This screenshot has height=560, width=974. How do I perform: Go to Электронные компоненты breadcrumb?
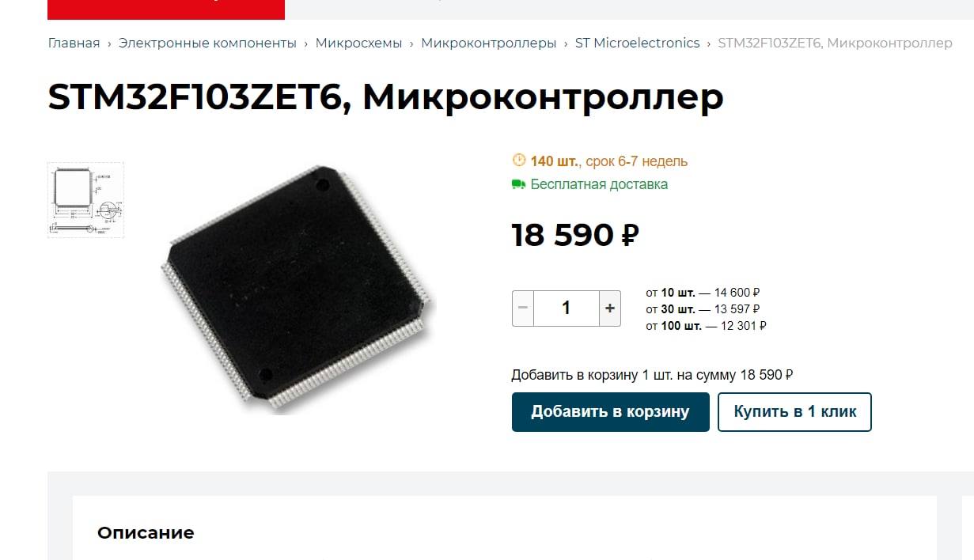(207, 43)
